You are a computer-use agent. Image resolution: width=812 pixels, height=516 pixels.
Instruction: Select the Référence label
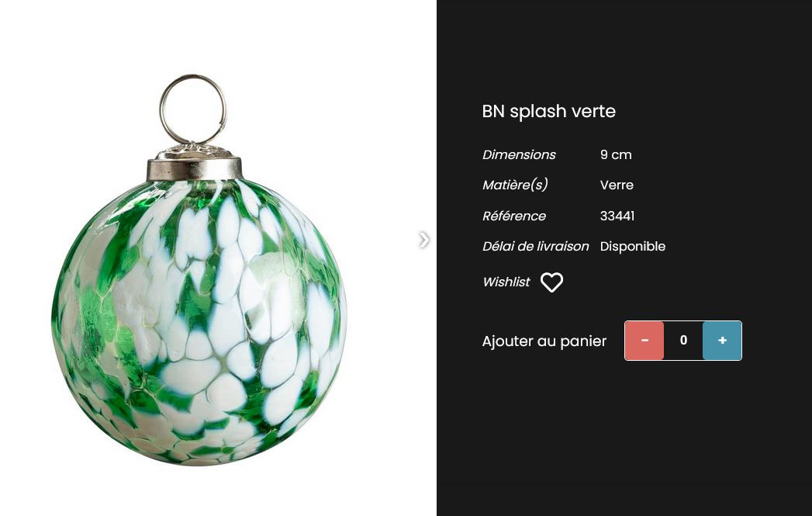click(x=513, y=216)
